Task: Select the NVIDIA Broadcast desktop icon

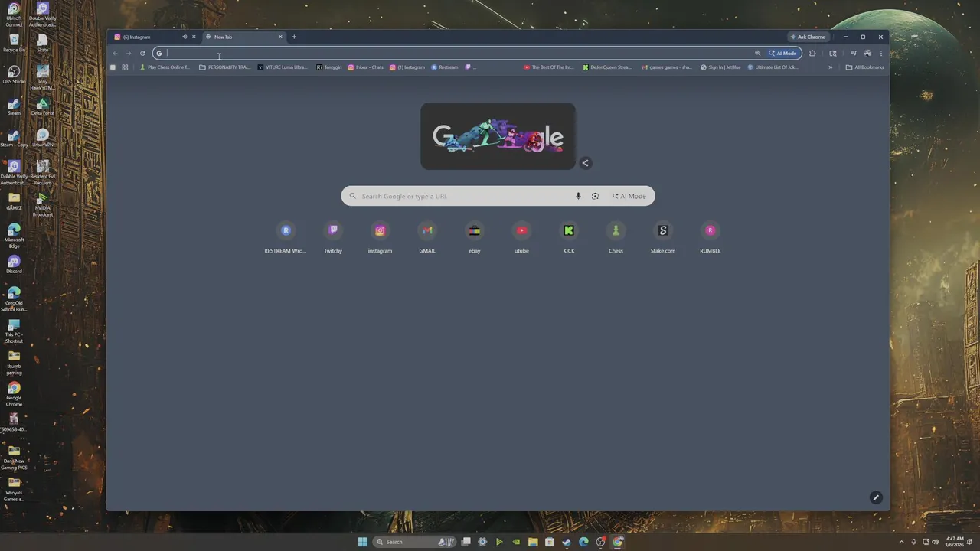Action: [43, 204]
